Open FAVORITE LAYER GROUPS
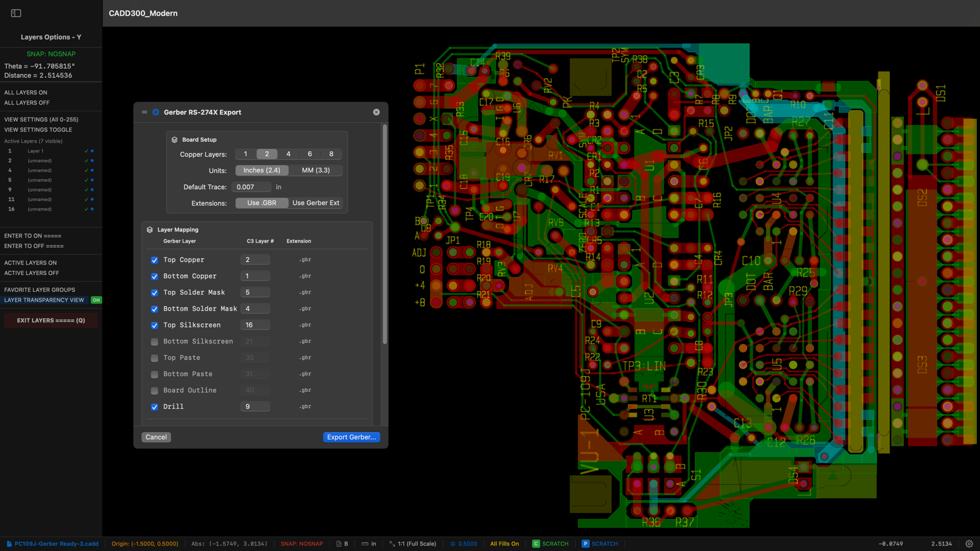This screenshot has height=551, width=980. (40, 290)
